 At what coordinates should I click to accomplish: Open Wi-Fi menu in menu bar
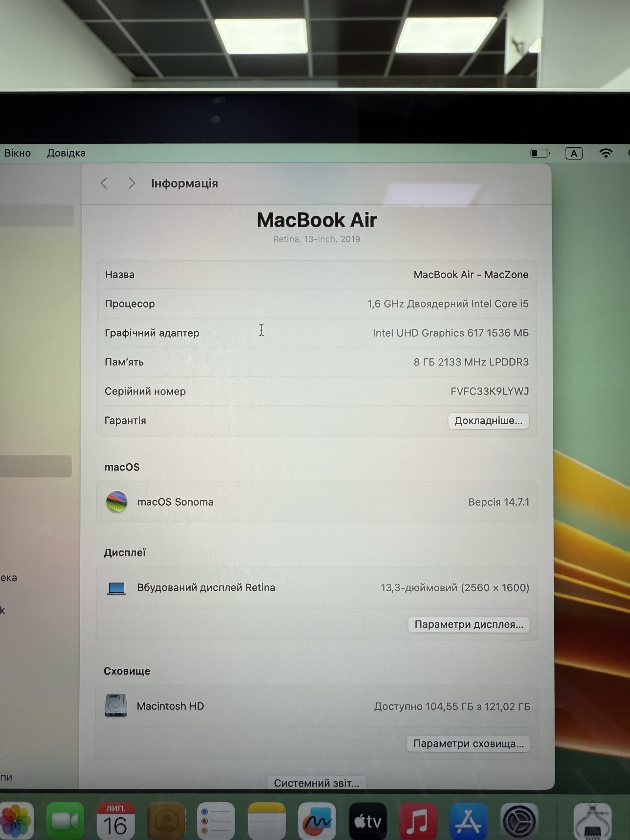point(606,153)
